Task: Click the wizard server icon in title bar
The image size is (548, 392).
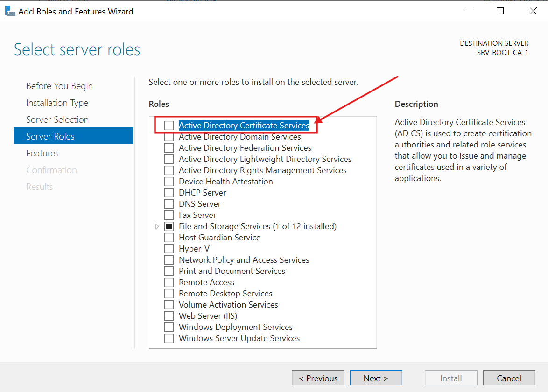Action: coord(10,10)
